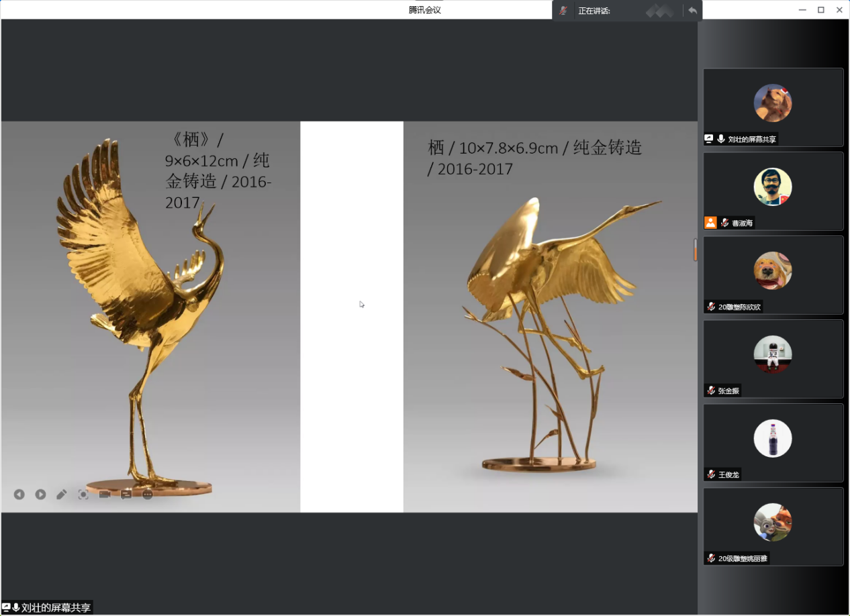The image size is (850, 616).
Task: Select the pen annotation tool in the slideshow
Action: click(62, 495)
